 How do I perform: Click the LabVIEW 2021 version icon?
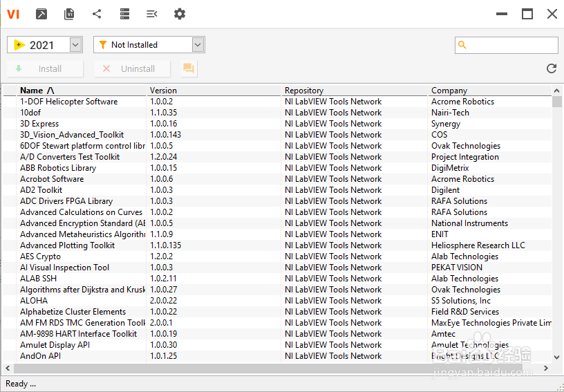[x=19, y=45]
